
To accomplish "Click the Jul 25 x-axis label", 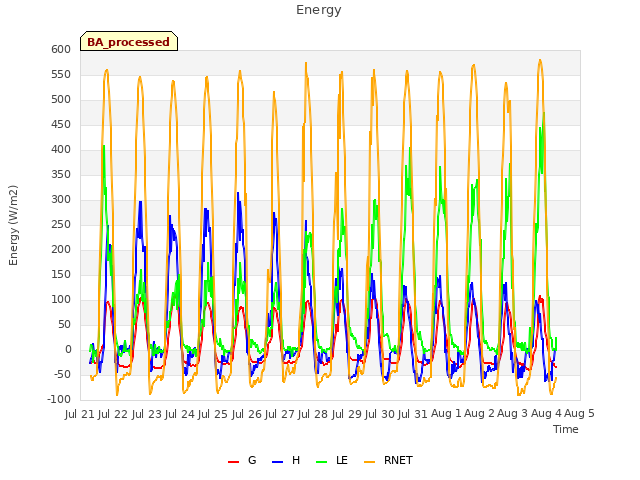I will pyautogui.click(x=213, y=414).
